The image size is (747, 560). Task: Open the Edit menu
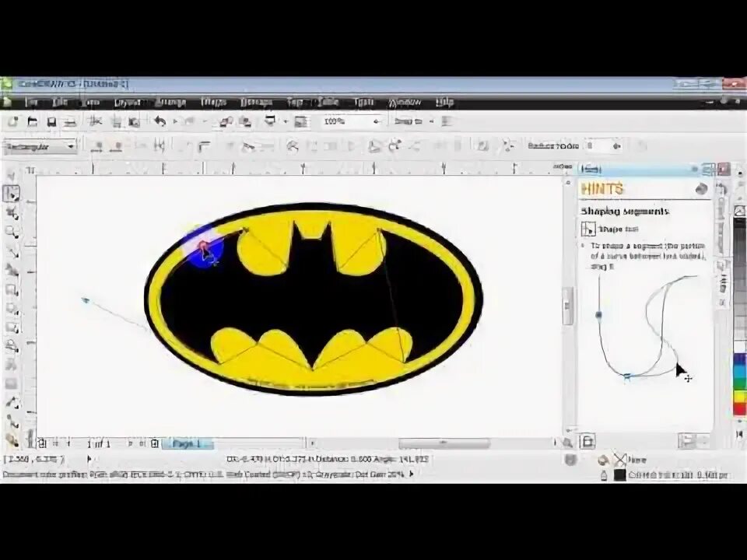[x=60, y=103]
